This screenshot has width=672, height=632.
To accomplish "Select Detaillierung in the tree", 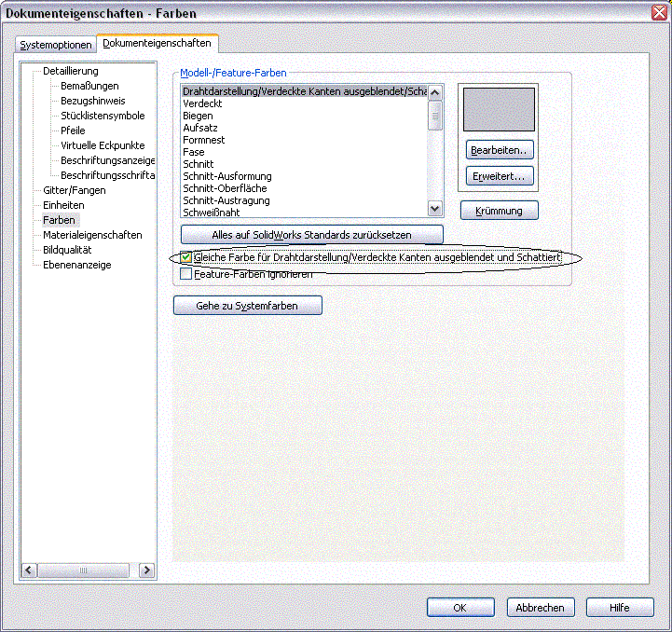I will (71, 71).
